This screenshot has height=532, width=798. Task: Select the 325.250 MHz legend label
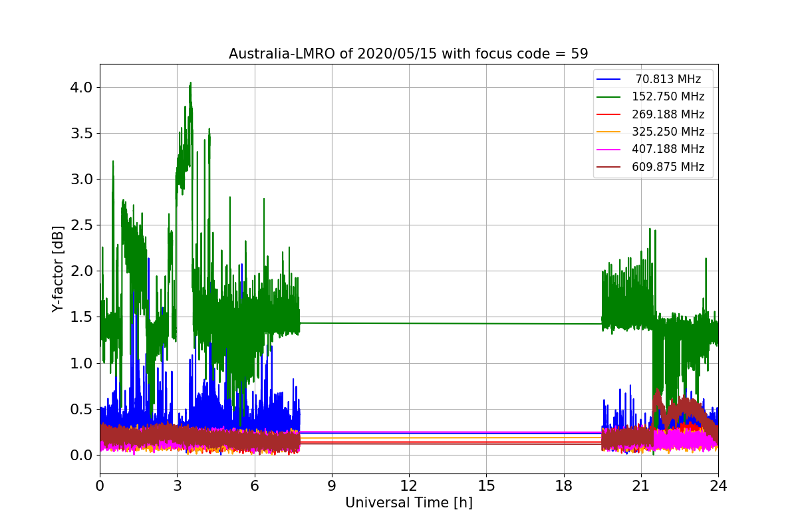[x=668, y=132]
